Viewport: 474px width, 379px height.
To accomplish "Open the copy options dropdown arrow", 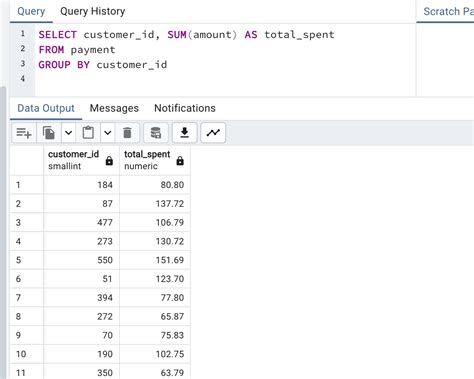I will (68, 133).
